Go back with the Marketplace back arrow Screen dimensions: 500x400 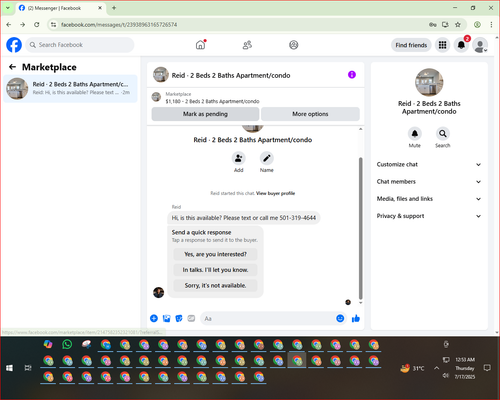pyautogui.click(x=12, y=67)
